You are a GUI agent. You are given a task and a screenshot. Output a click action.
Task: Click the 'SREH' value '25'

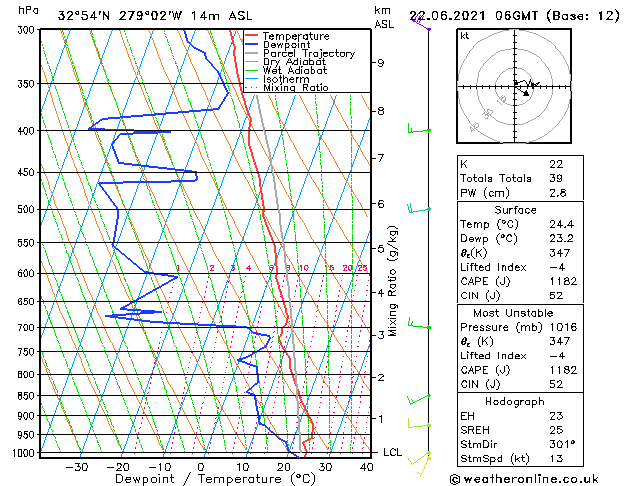556,430
